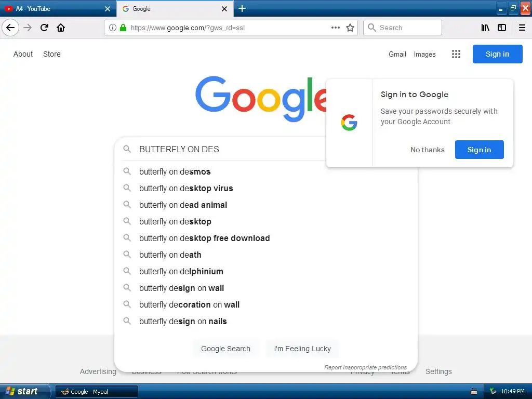Click I'm Feeling Lucky button
This screenshot has width=532, height=399.
tap(302, 349)
